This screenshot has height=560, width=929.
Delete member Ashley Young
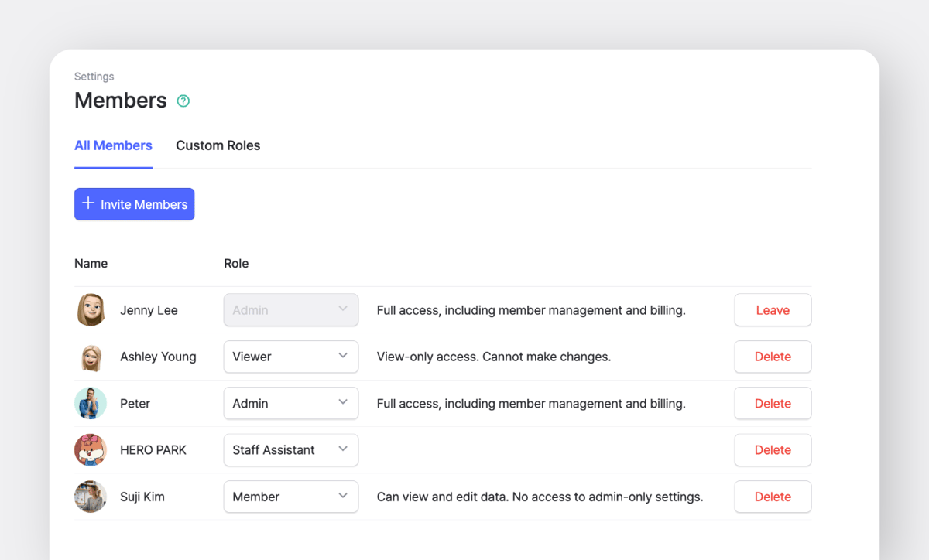click(772, 357)
